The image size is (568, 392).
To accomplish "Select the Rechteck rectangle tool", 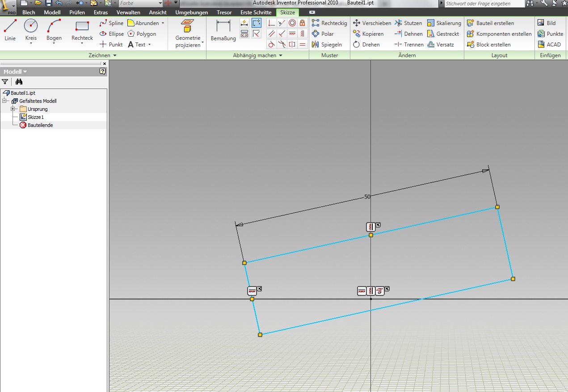I will click(82, 30).
